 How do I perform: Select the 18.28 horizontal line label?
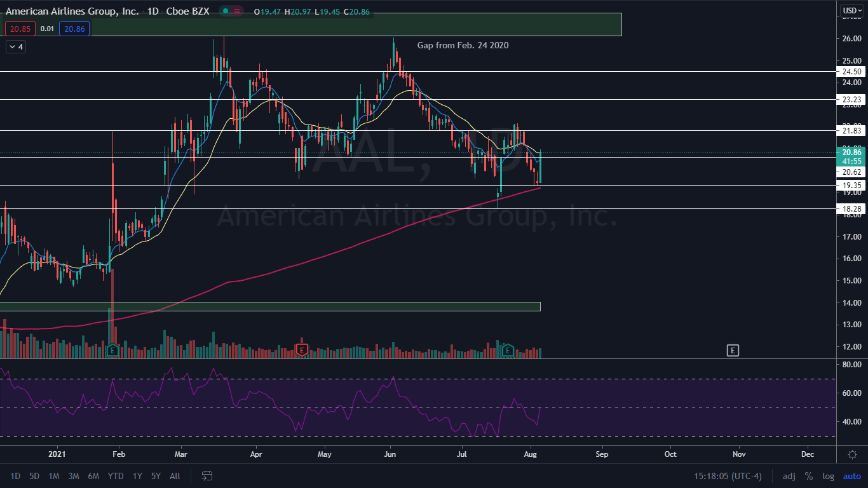click(851, 208)
